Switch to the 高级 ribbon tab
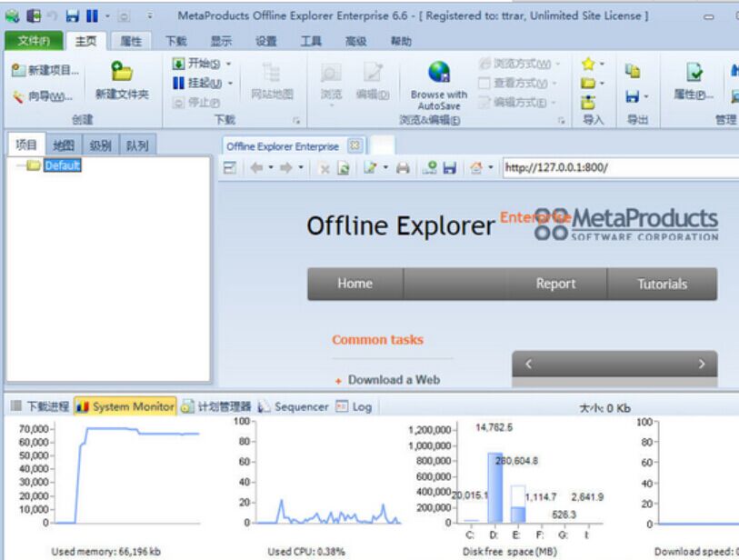 (x=355, y=42)
